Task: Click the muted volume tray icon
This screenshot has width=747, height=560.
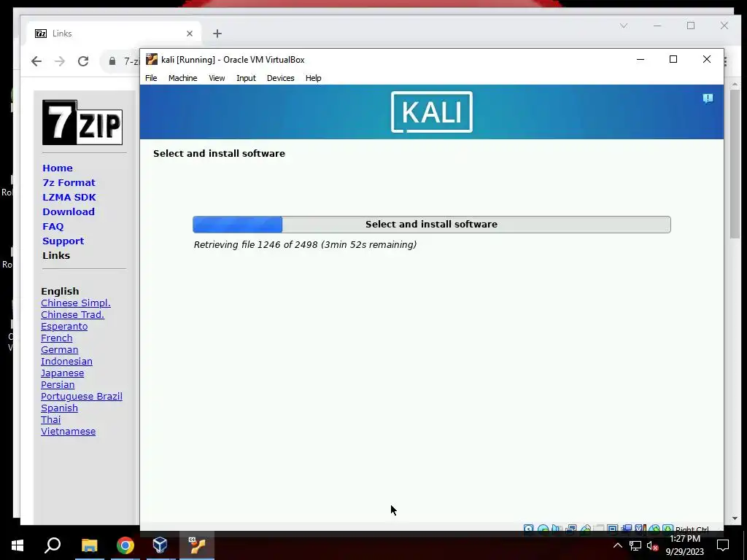Action: pyautogui.click(x=653, y=545)
